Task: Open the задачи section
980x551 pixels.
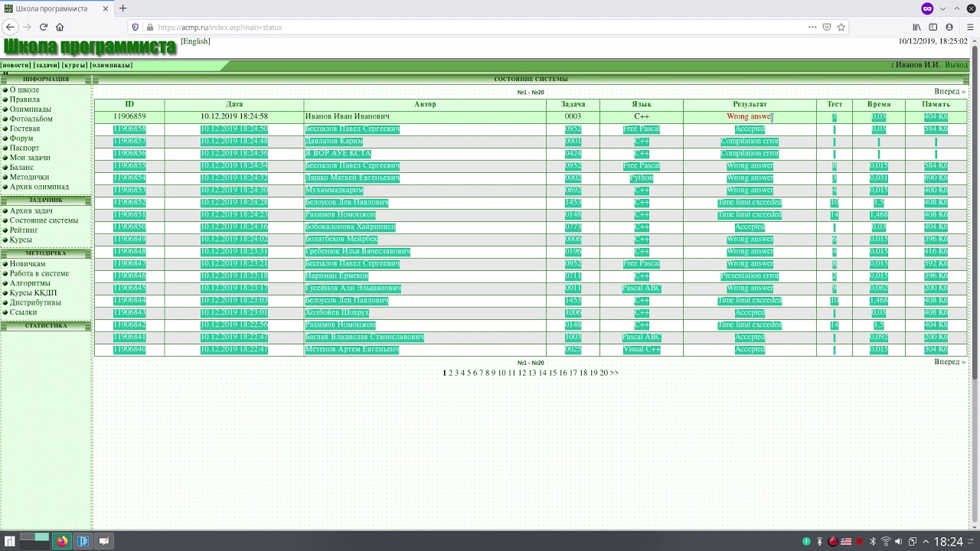Action: [x=46, y=65]
